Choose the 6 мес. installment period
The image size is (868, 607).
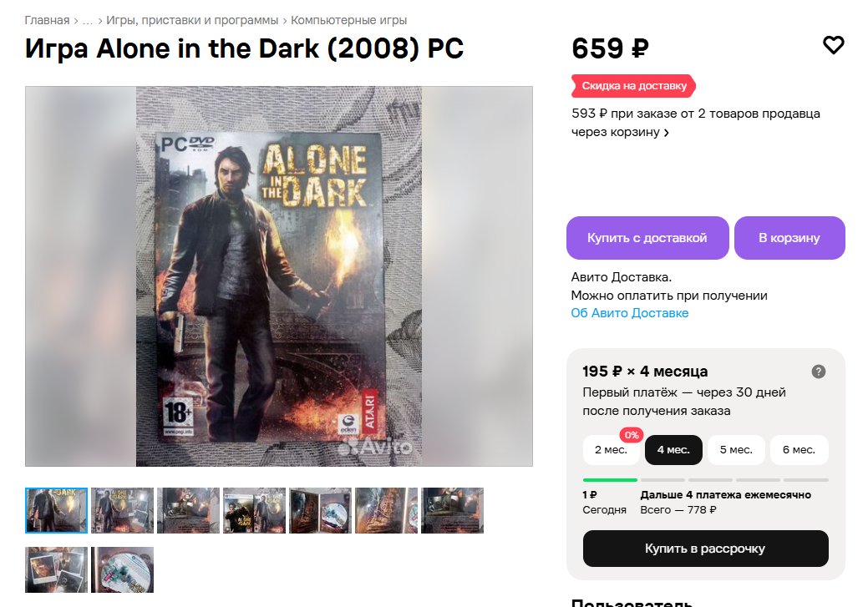[x=799, y=450]
